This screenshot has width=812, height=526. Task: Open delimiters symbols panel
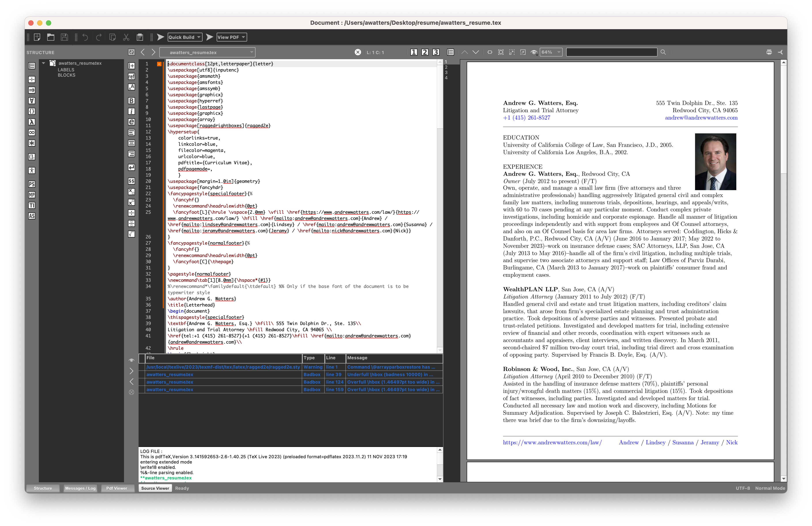[x=32, y=111]
